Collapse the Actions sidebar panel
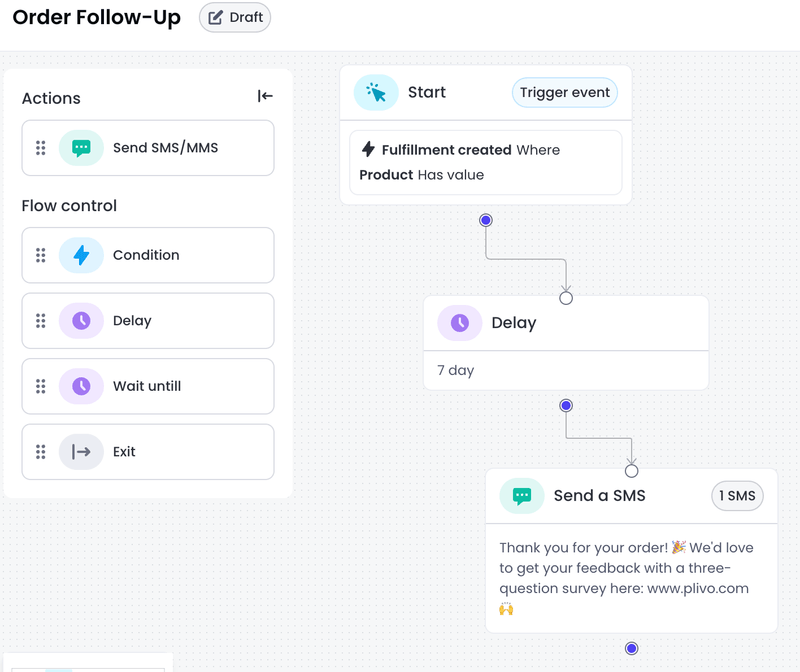This screenshot has width=800, height=672. (265, 96)
